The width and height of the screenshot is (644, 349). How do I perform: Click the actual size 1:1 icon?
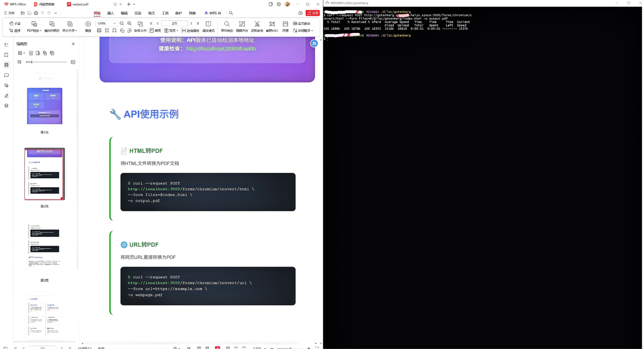pos(99,31)
